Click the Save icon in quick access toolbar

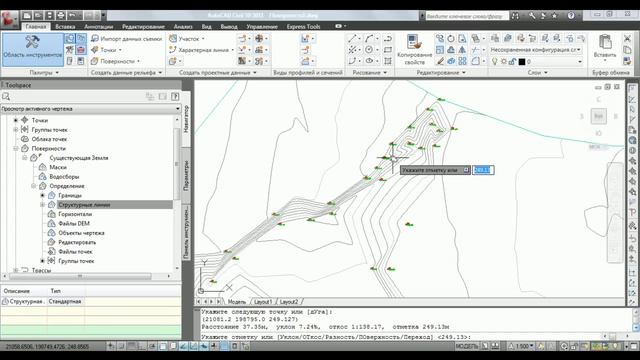(49, 16)
